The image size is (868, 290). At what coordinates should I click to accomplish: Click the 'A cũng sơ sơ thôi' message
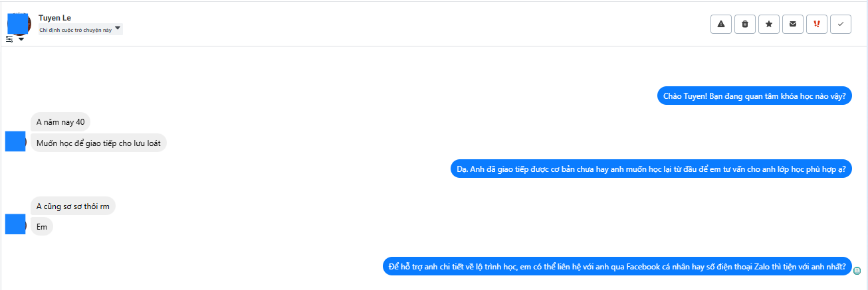click(73, 206)
